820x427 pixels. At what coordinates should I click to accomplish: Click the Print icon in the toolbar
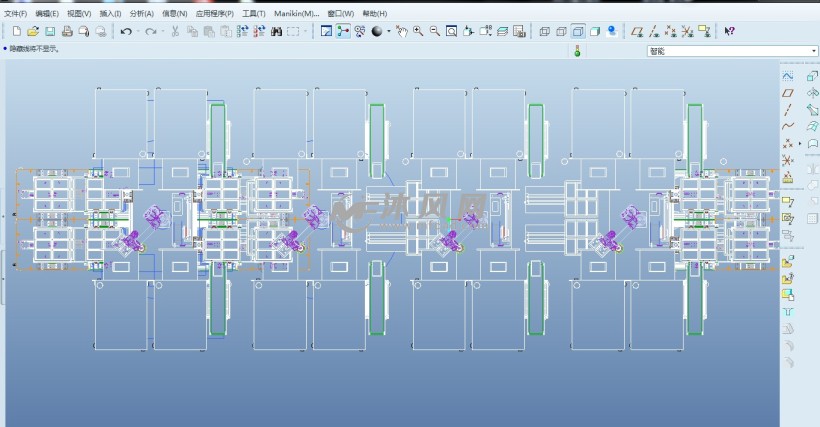(67, 32)
